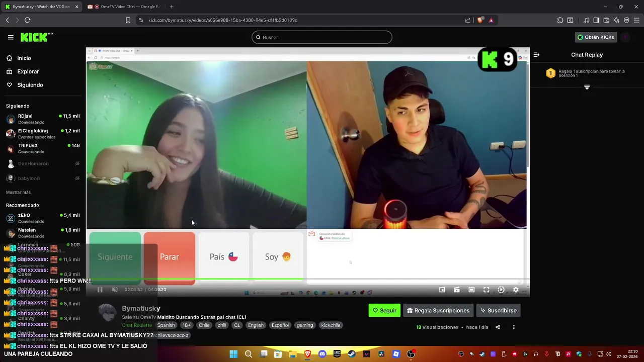
Task: Open Brave Rewards triangle icon
Action: point(491,20)
